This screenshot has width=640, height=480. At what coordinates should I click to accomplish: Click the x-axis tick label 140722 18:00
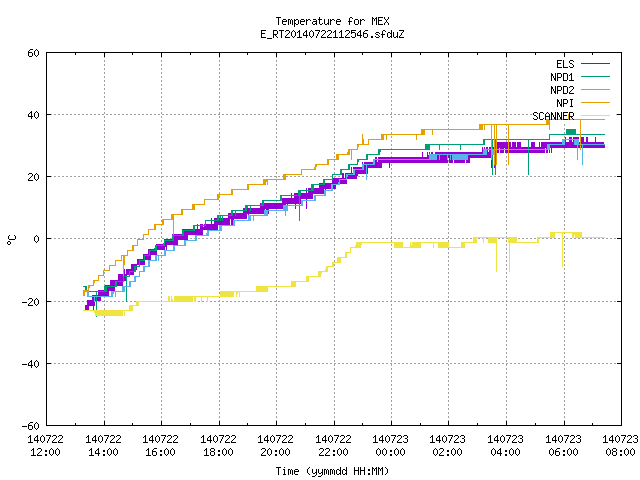tap(218, 446)
